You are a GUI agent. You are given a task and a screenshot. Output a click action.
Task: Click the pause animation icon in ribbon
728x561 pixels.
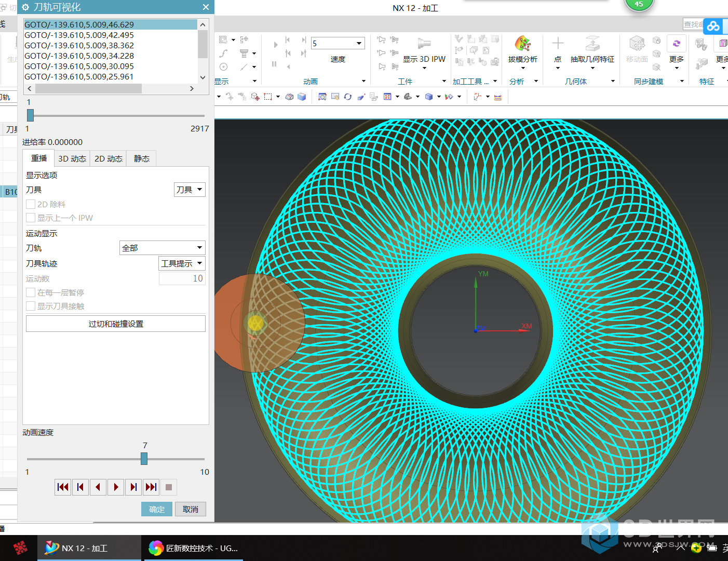274,64
